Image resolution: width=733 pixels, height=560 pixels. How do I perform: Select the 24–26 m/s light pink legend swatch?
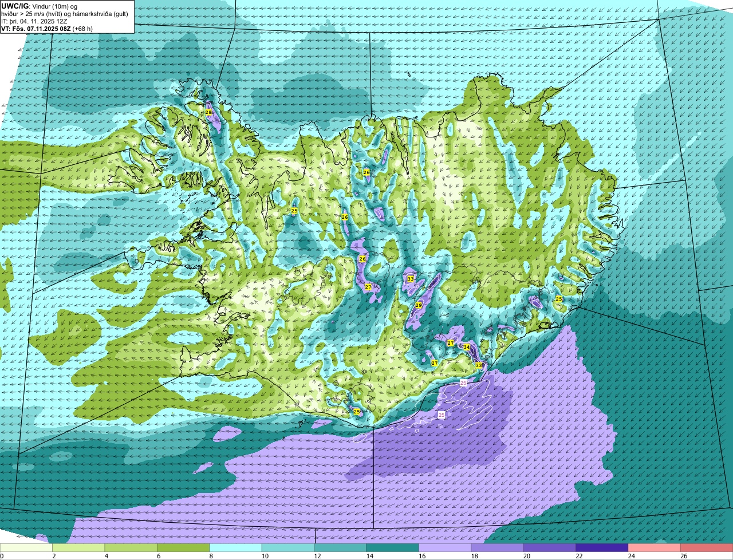pos(654,547)
